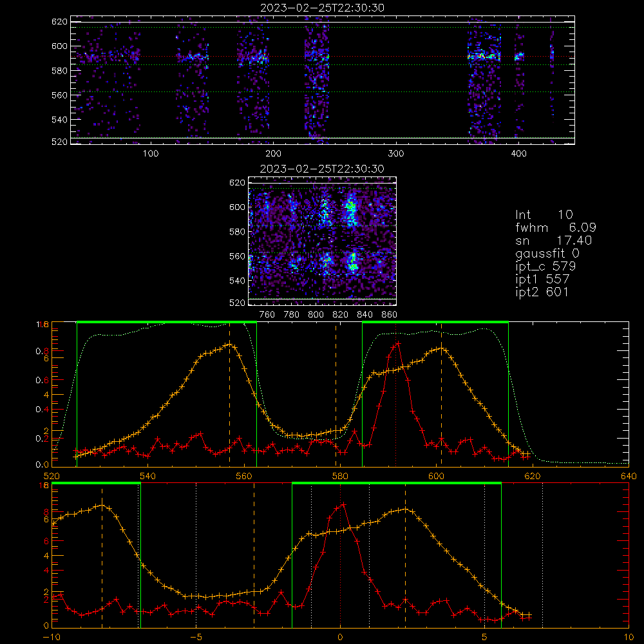This screenshot has height=644, width=644.
Task: Select the 'ipt2 601' readout line
Action: [542, 292]
